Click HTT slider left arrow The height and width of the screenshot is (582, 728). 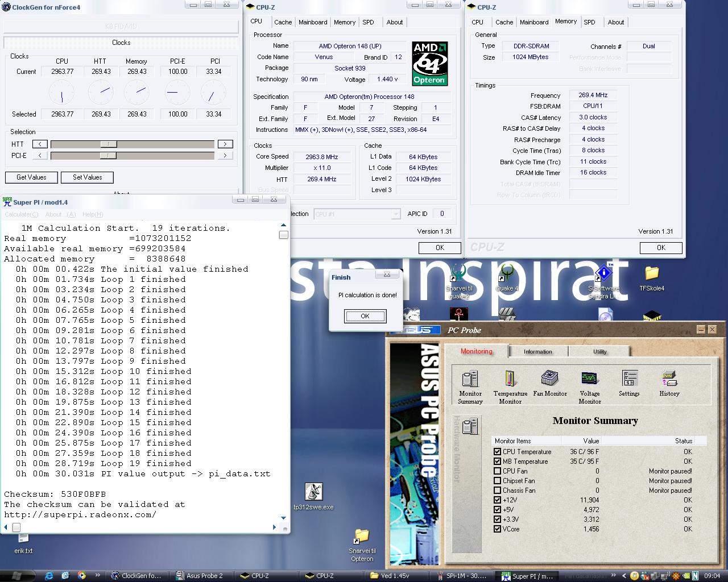pos(40,144)
